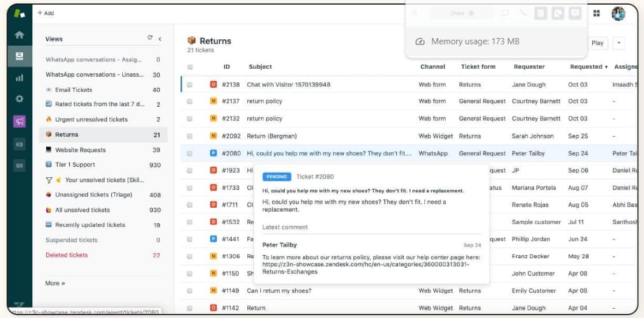Click the + Add button
Image resolution: width=644 pixels, height=318 pixels.
[46, 13]
